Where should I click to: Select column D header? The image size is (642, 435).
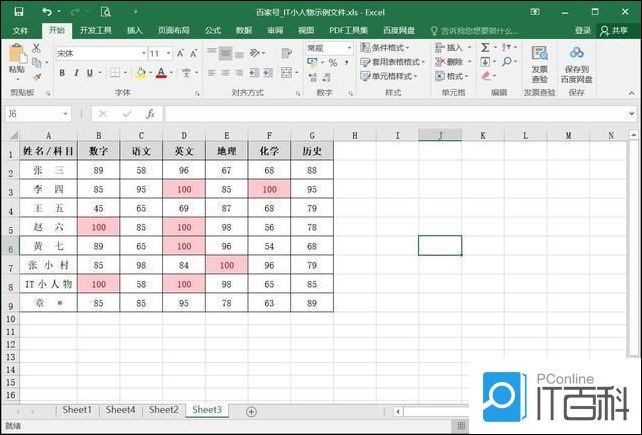coord(184,135)
